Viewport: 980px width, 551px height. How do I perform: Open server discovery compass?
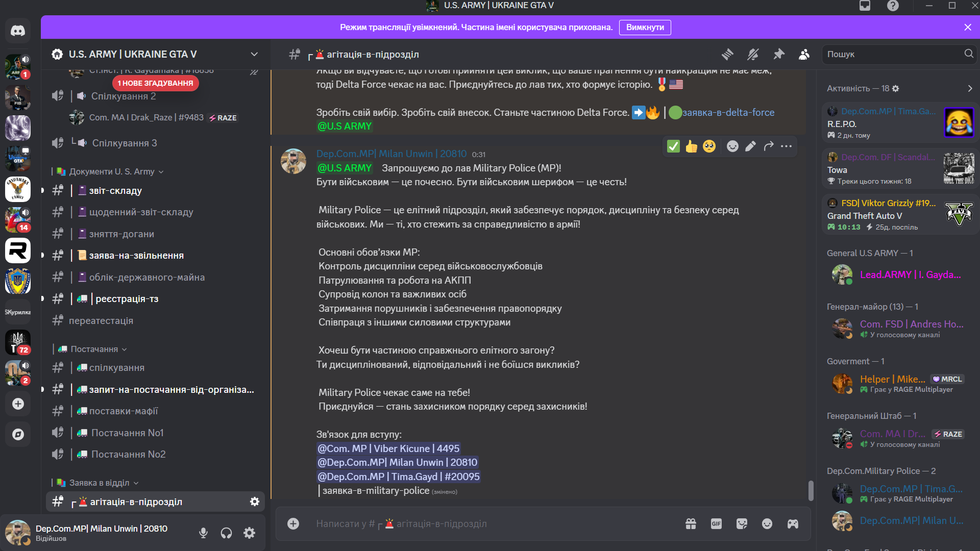pyautogui.click(x=18, y=435)
